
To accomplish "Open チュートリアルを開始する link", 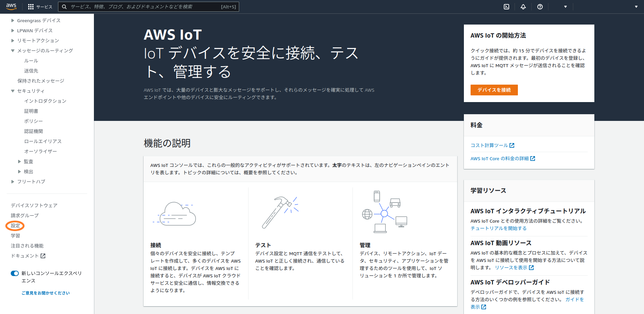I will pyautogui.click(x=498, y=228).
